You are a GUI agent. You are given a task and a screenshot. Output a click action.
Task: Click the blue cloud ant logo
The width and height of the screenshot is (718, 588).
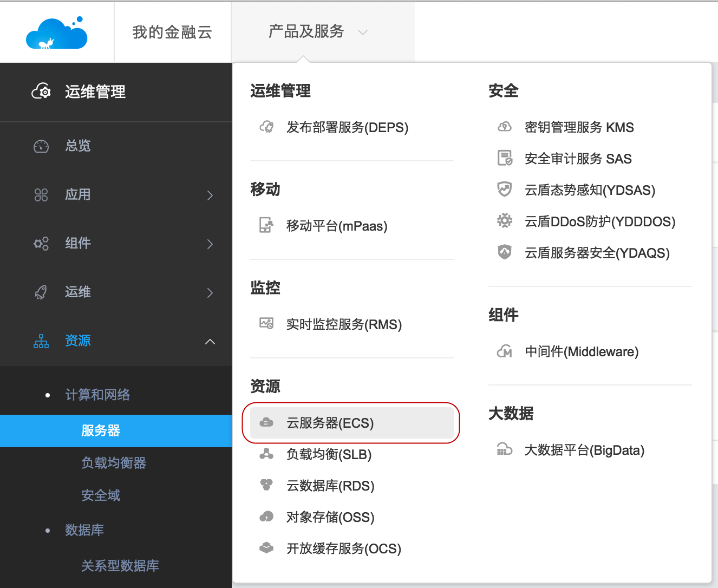[57, 33]
